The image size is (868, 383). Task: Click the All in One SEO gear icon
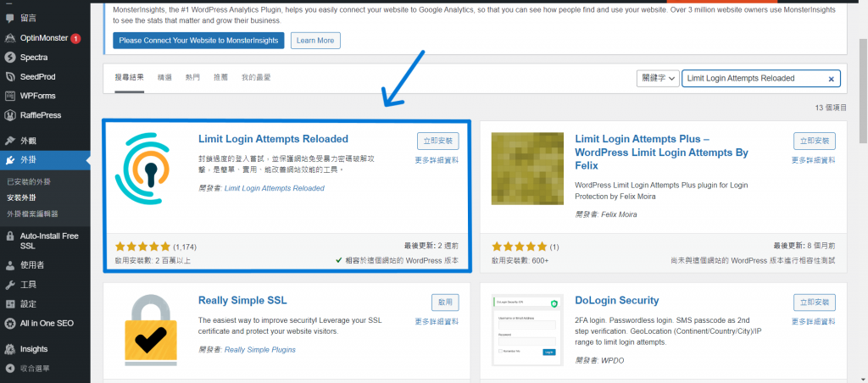[9, 324]
